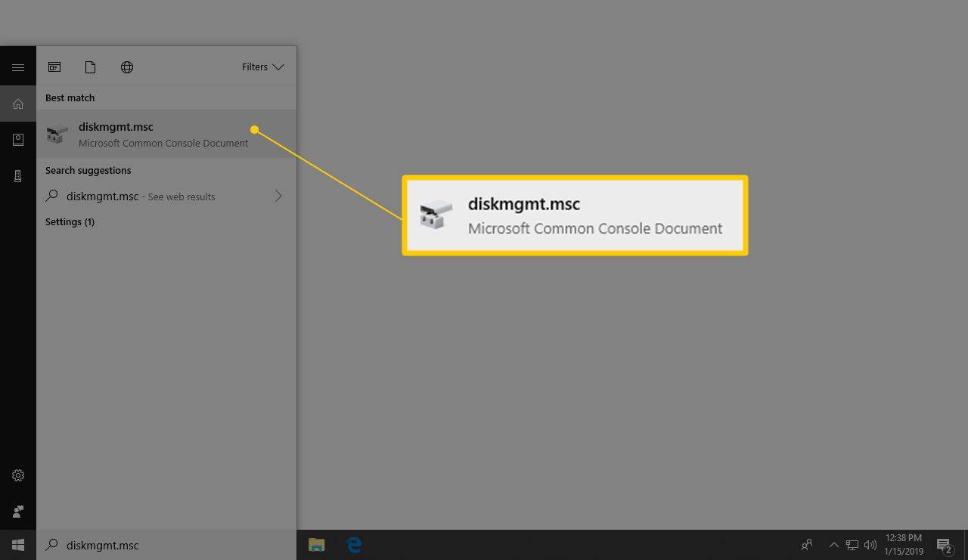The height and width of the screenshot is (560, 968).
Task: Open the Windows Start button
Action: click(18, 545)
